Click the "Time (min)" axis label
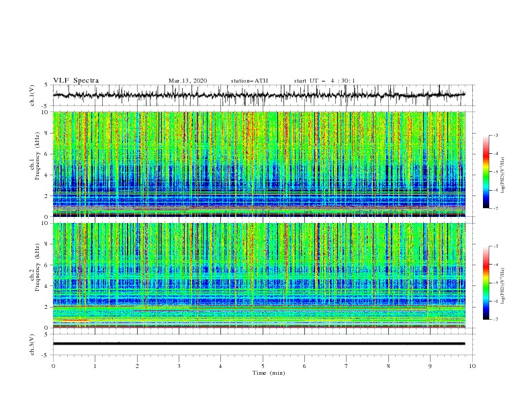 (x=269, y=373)
